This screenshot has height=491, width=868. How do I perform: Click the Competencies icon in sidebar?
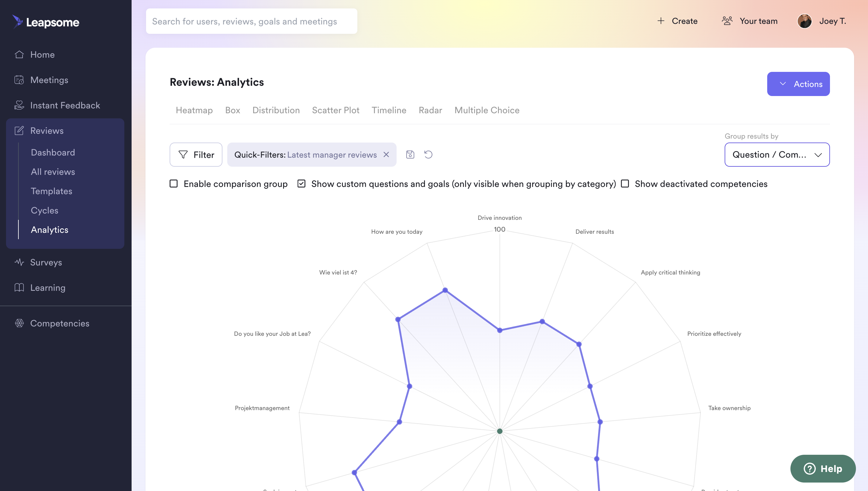pyautogui.click(x=19, y=323)
